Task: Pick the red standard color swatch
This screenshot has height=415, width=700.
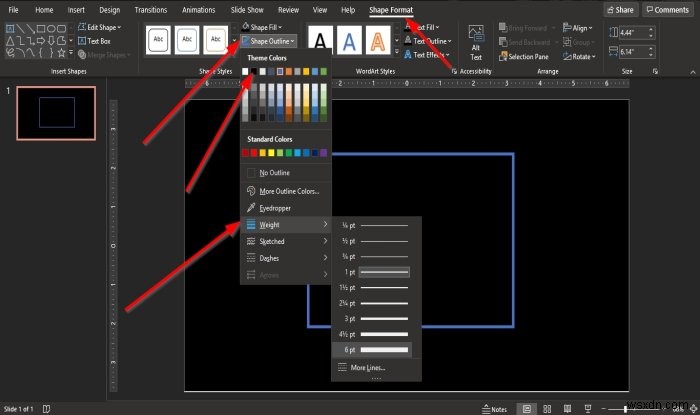Action: pos(254,153)
